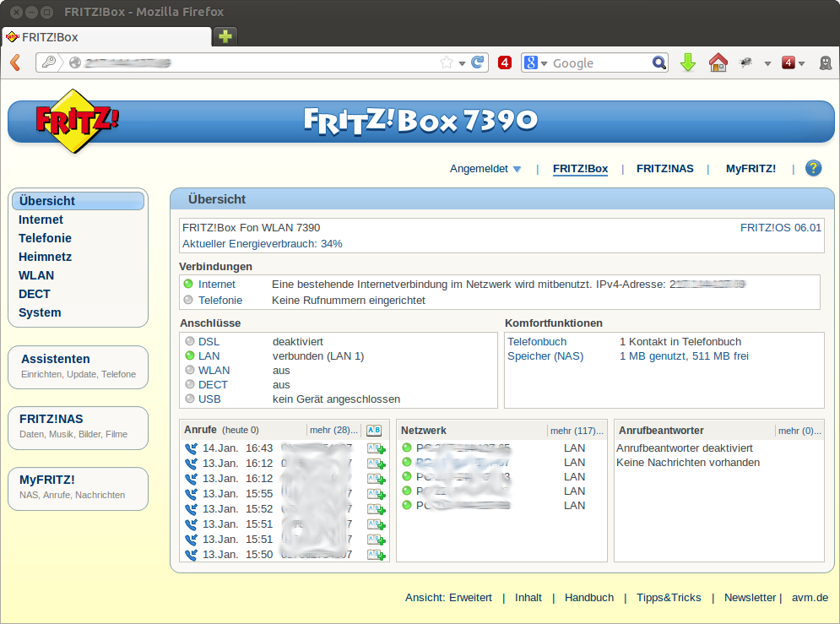The width and height of the screenshot is (840, 624).
Task: Click the blue help question mark icon
Action: pyautogui.click(x=813, y=168)
